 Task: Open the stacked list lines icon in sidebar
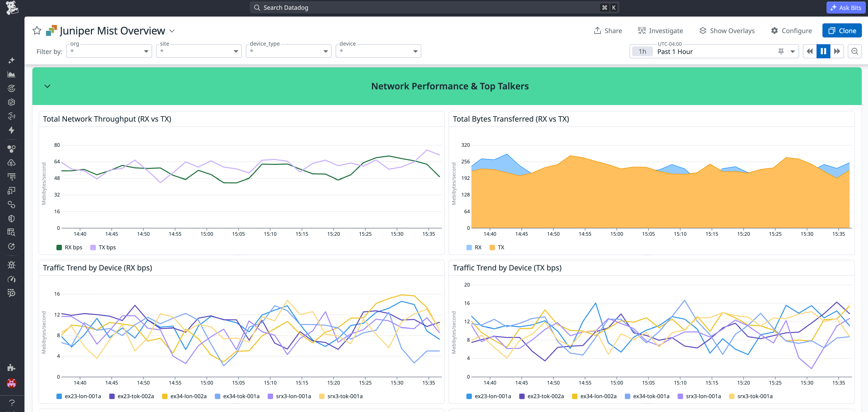point(12,177)
